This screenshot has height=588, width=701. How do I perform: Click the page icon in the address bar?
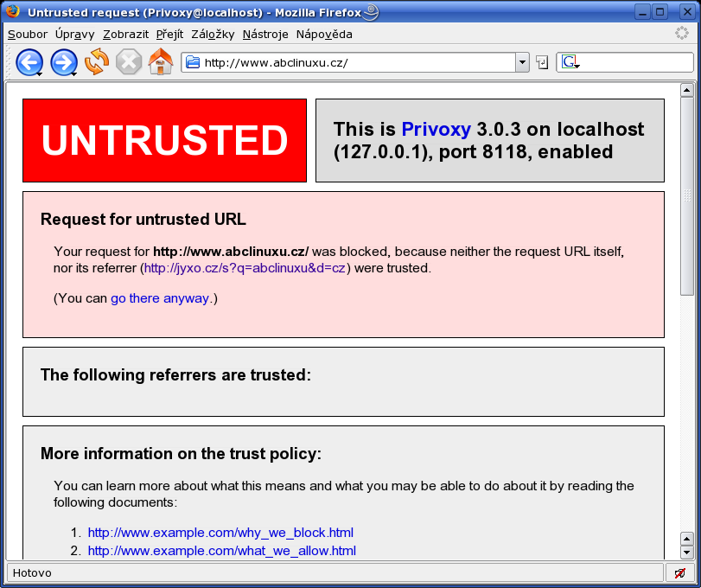[193, 62]
